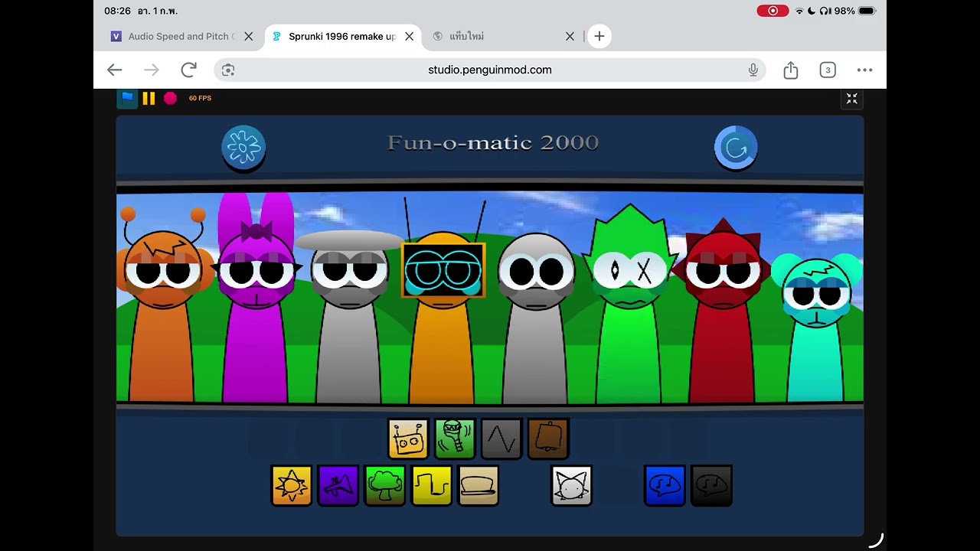Image resolution: width=980 pixels, height=551 pixels.
Task: Close the แท็บใหม่ tab
Action: [570, 36]
